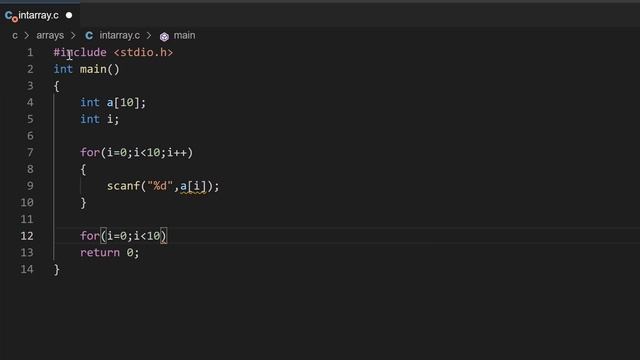The height and width of the screenshot is (360, 640).
Task: Open the 'c' breadcrumb folder
Action: point(15,36)
